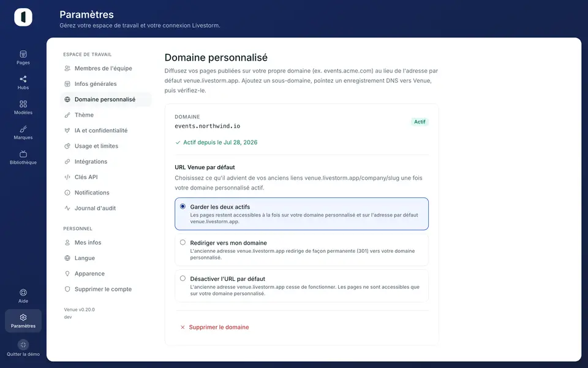Click the Rediriger vers mon domaine option card description

pyautogui.click(x=302, y=254)
